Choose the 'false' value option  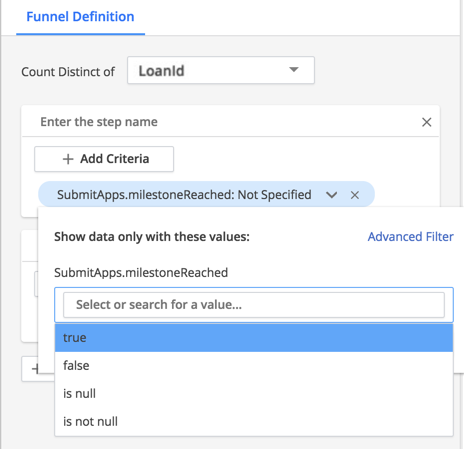coord(254,366)
